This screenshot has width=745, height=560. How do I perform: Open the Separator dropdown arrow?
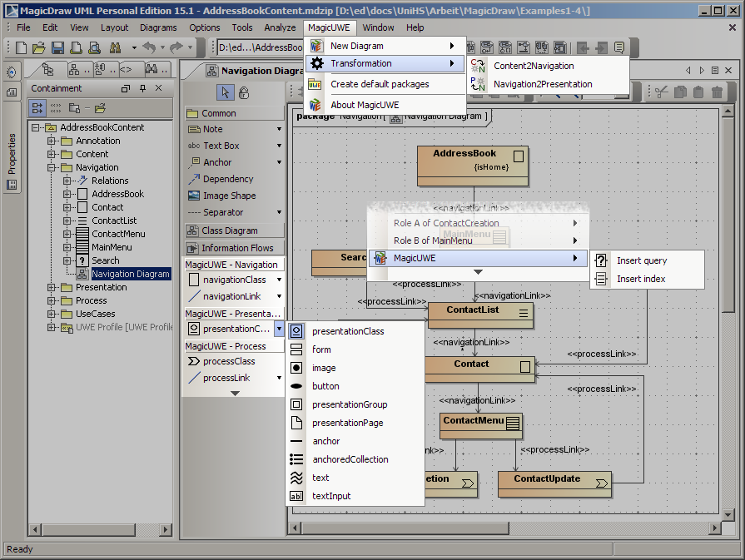(x=279, y=212)
